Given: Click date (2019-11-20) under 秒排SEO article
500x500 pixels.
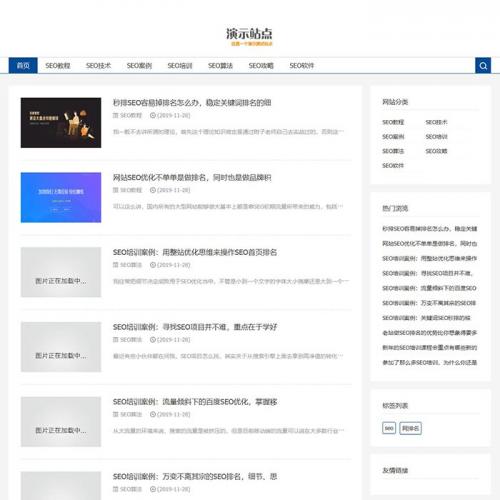Looking at the screenshot, I should (x=174, y=115).
